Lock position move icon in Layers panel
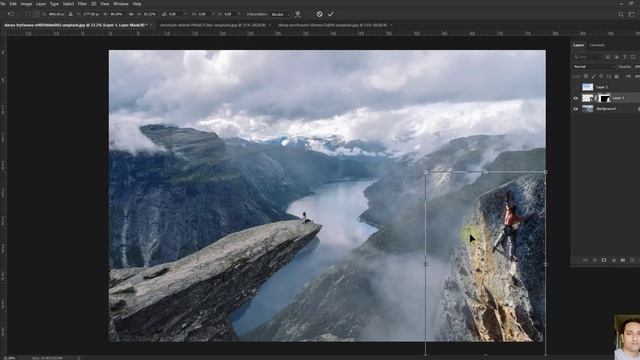The width and height of the screenshot is (640, 360). pyautogui.click(x=601, y=76)
